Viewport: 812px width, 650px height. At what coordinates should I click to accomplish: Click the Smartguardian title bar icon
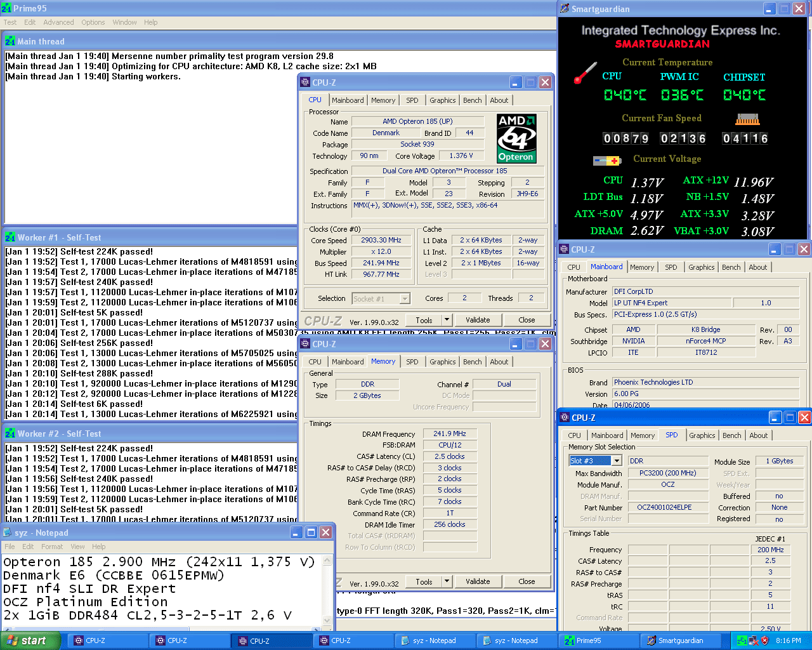(565, 9)
